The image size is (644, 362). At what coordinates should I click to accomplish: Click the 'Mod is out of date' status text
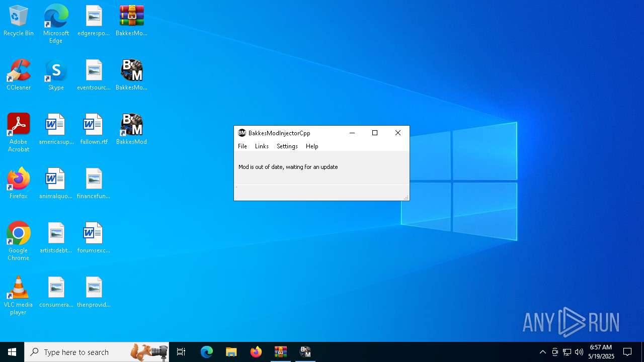coord(288,167)
